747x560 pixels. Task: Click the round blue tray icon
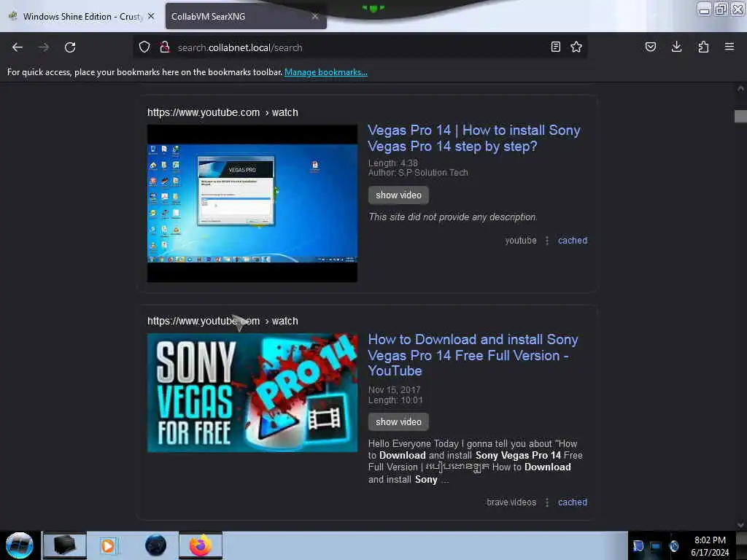click(673, 546)
